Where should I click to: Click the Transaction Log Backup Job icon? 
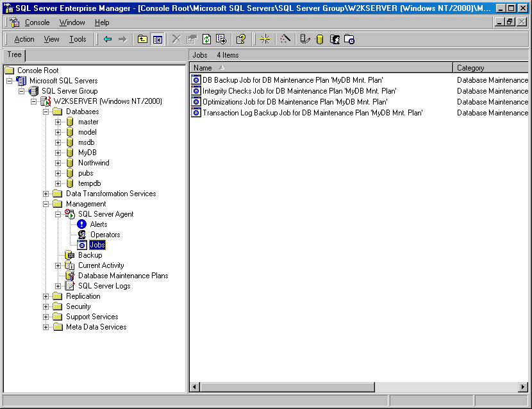196,112
